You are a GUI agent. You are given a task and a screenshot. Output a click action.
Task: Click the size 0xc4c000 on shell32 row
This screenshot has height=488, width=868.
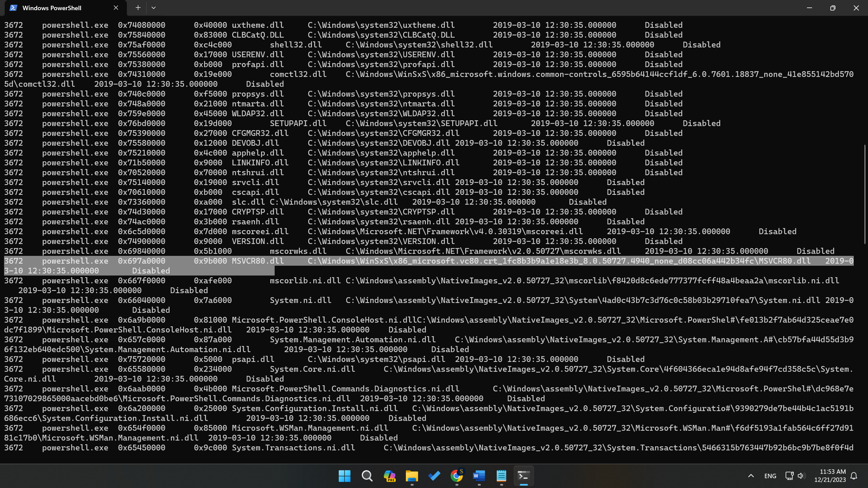point(213,45)
